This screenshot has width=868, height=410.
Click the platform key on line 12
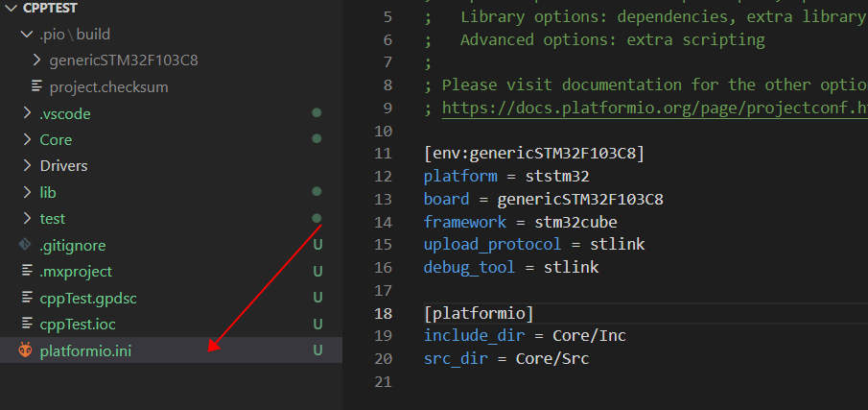[460, 177]
